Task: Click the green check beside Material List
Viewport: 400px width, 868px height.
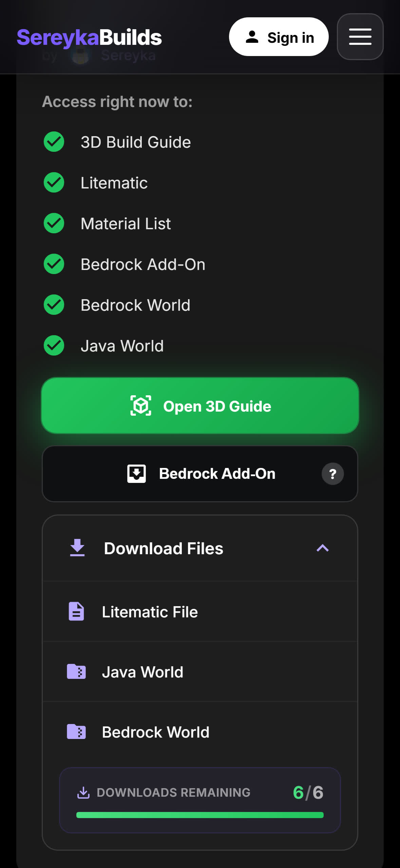Action: 54,223
